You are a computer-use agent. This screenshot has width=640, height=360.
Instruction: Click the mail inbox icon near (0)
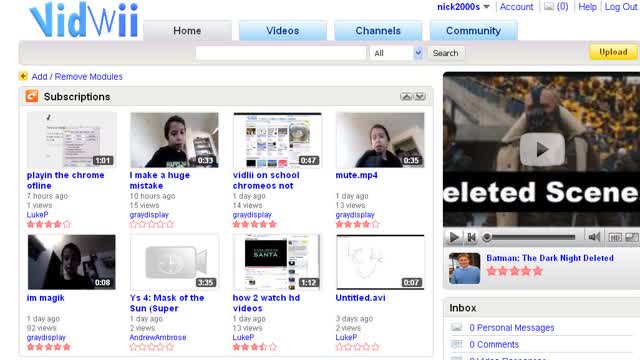click(x=549, y=7)
